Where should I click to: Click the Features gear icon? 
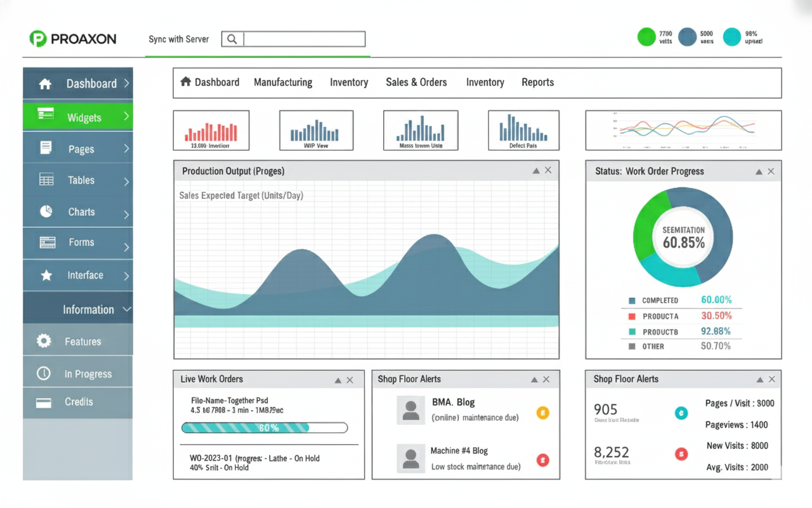pyautogui.click(x=44, y=341)
